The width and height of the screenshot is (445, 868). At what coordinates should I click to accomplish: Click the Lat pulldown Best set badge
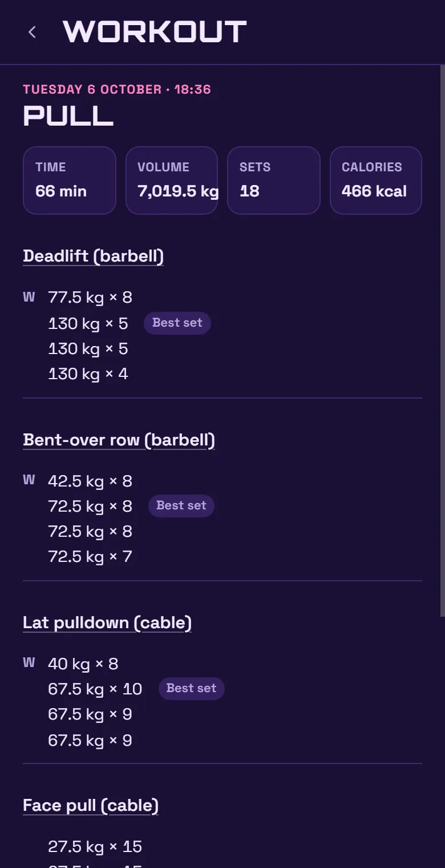click(192, 688)
